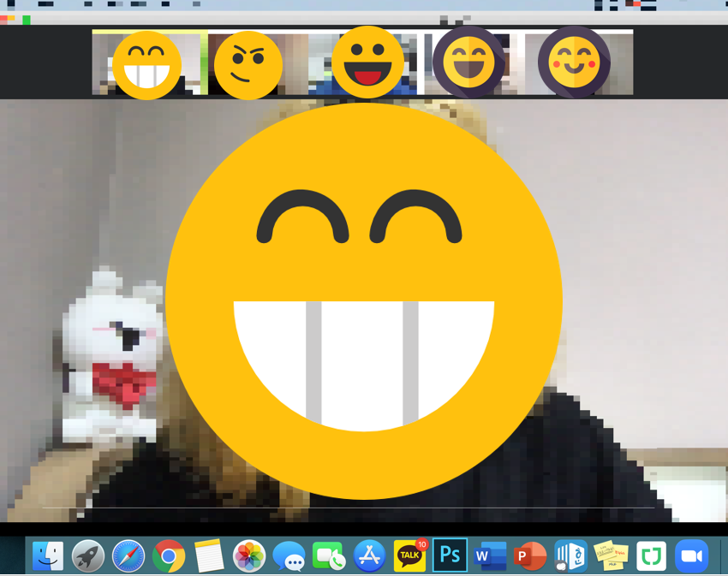Switch to Adobe Photoshop in dock
728x576 pixels.
point(451,555)
